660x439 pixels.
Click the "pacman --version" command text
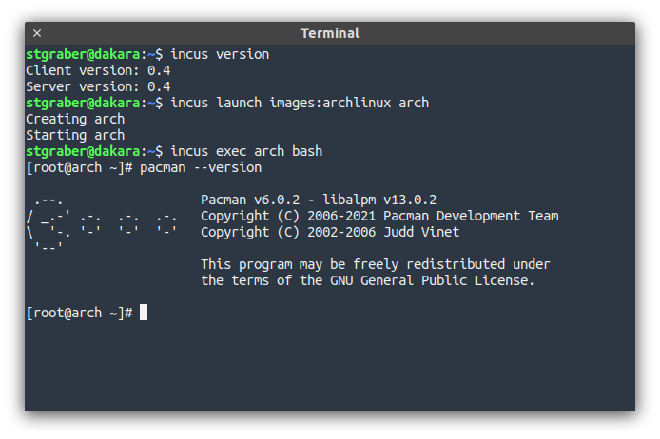click(201, 167)
